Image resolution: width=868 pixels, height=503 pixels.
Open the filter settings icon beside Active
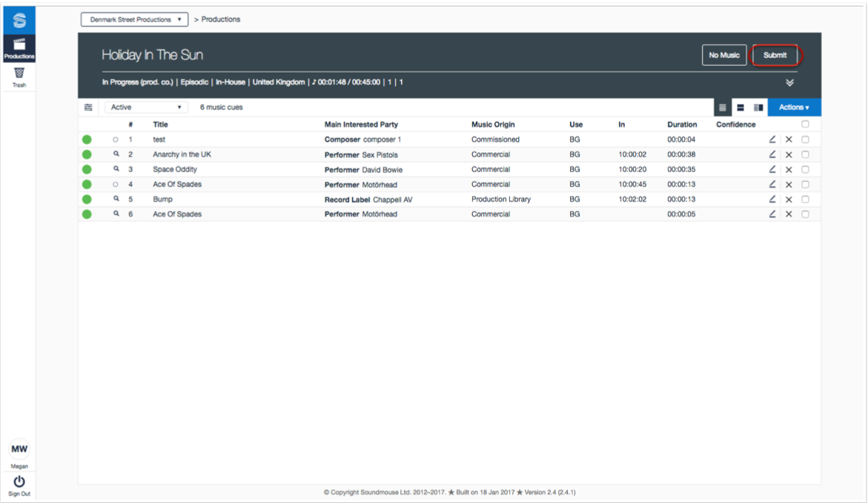(x=88, y=108)
